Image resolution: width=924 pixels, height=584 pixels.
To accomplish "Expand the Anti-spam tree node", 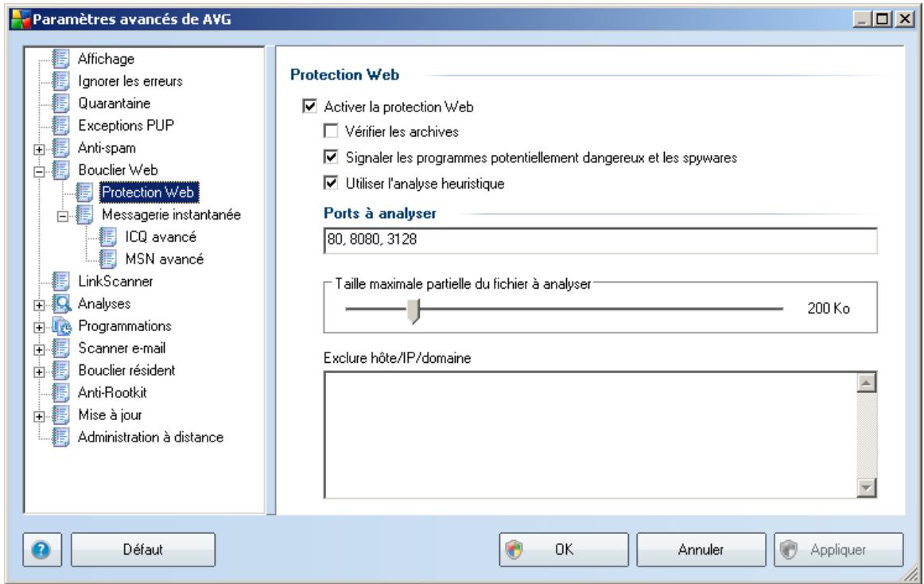I will [x=39, y=150].
